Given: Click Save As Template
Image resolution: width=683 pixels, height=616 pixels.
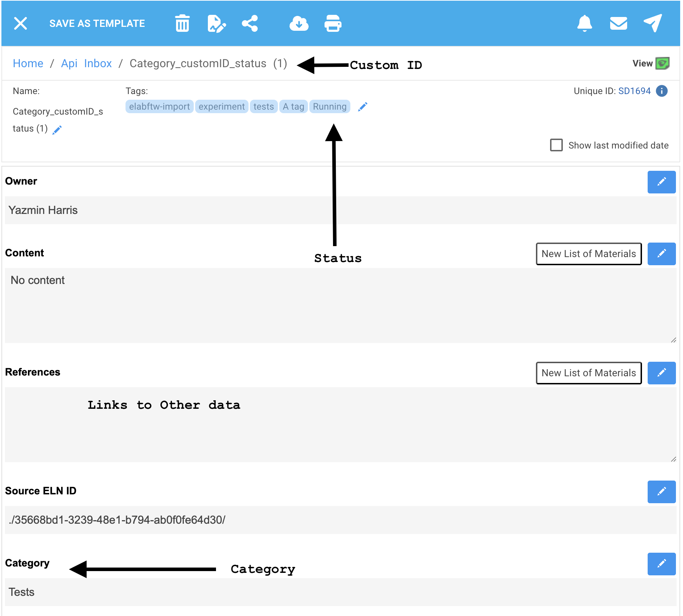Looking at the screenshot, I should [97, 24].
